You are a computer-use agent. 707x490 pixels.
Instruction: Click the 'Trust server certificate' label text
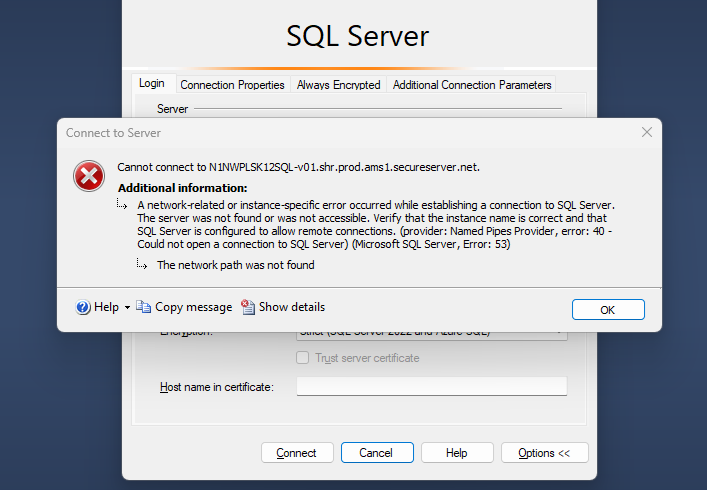(367, 358)
